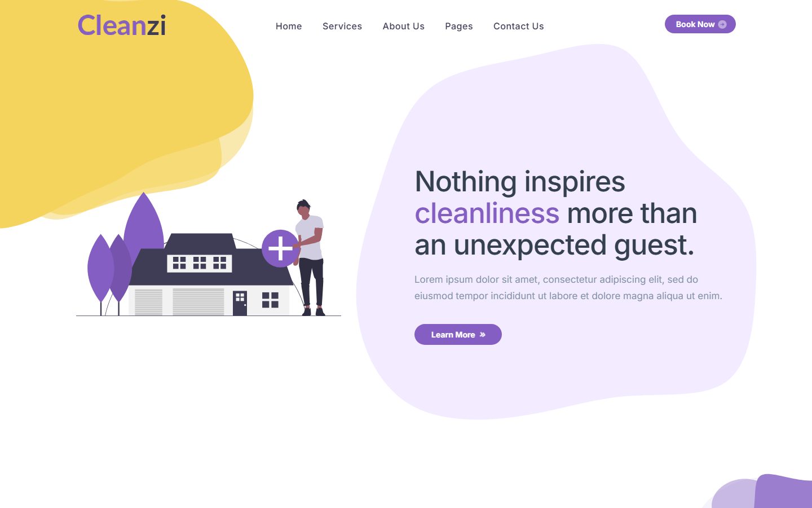
Task: Click the Cleanzi logo
Action: click(x=122, y=25)
